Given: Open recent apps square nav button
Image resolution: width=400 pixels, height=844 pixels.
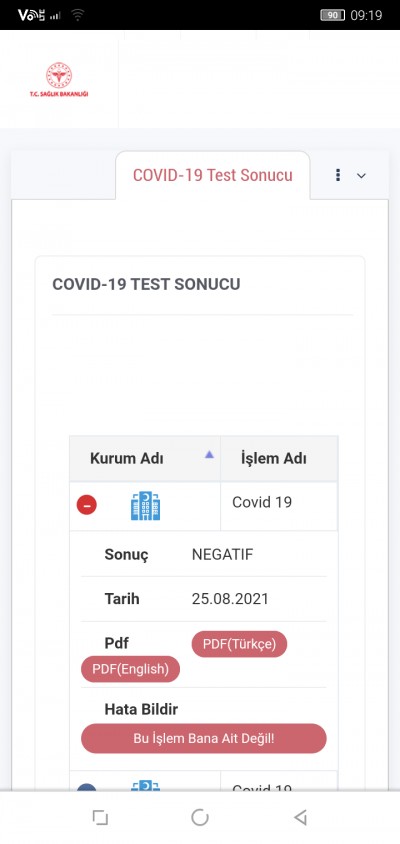Looking at the screenshot, I should pyautogui.click(x=100, y=818).
